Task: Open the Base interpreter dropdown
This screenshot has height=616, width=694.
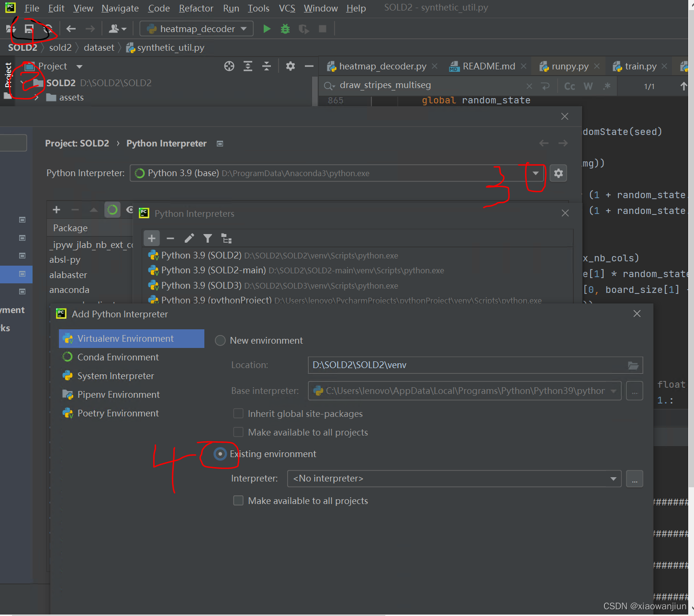Action: [x=613, y=391]
